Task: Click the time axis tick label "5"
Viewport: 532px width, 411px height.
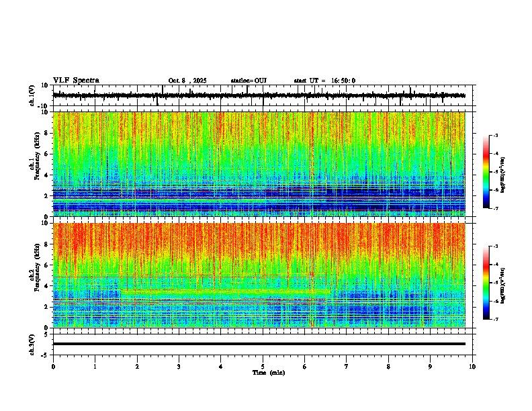Action: click(x=263, y=367)
